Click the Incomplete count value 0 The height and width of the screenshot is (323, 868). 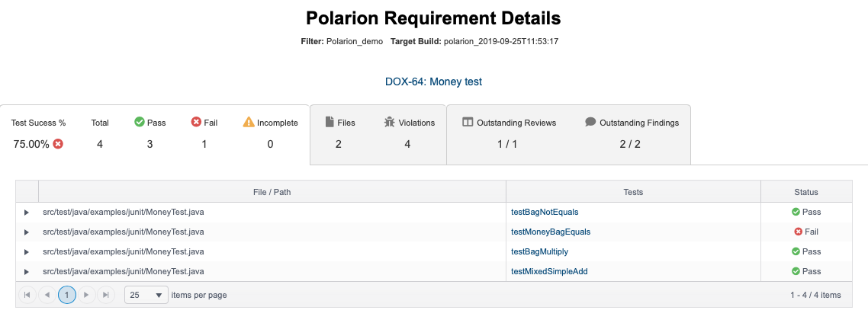270,144
